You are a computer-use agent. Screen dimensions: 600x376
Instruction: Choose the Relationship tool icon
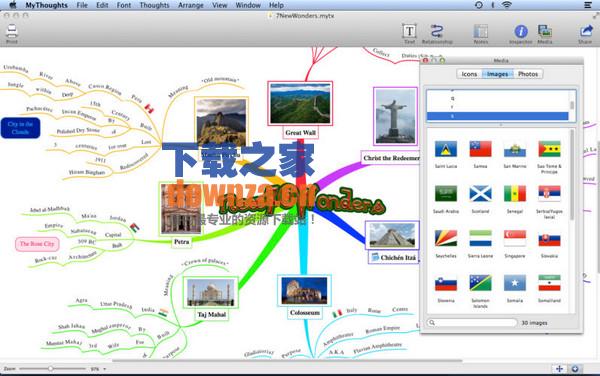point(437,31)
